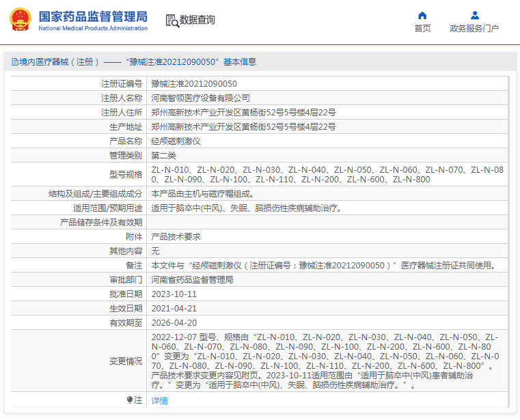Click the product name 经颅磁刺激仪 cell
This screenshot has width=520, height=420.
click(x=176, y=141)
